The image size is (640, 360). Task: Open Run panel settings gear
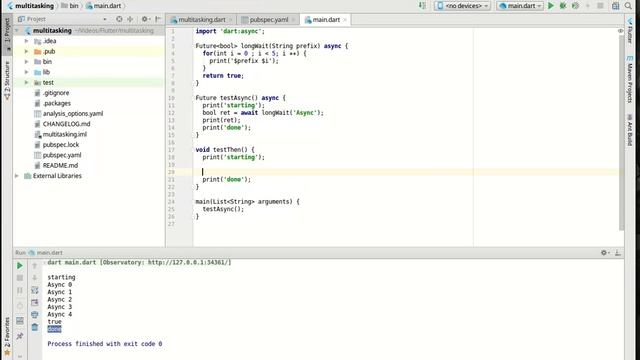pos(604,253)
